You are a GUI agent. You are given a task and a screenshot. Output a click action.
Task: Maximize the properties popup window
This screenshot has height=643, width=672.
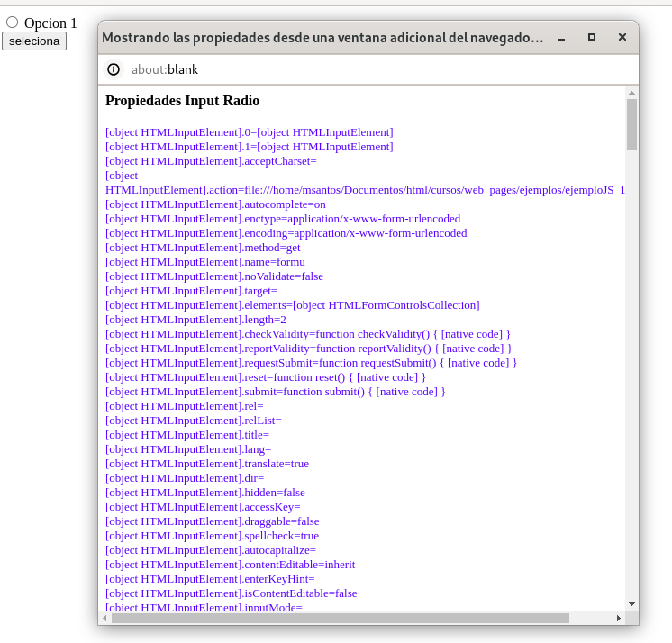[592, 38]
